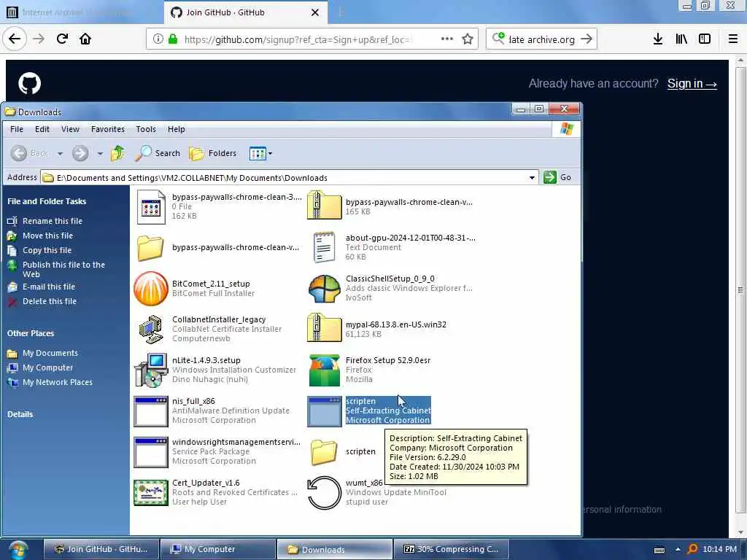The width and height of the screenshot is (747, 560).
Task: Open the Favorites menu
Action: pos(108,129)
